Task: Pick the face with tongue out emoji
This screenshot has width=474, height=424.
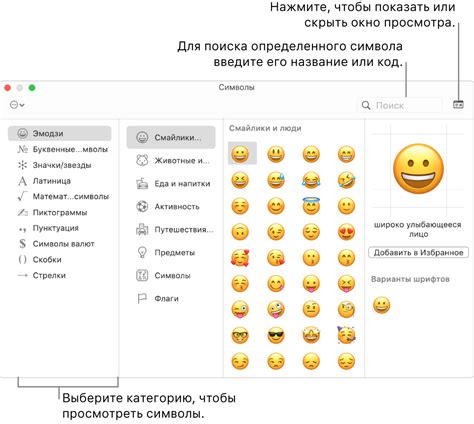Action: click(x=311, y=284)
